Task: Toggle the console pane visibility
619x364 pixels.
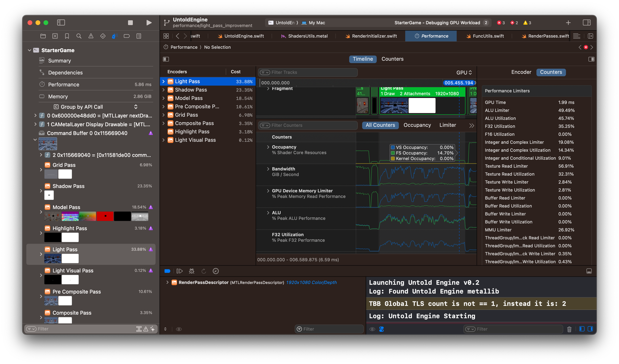Action: pos(590,329)
